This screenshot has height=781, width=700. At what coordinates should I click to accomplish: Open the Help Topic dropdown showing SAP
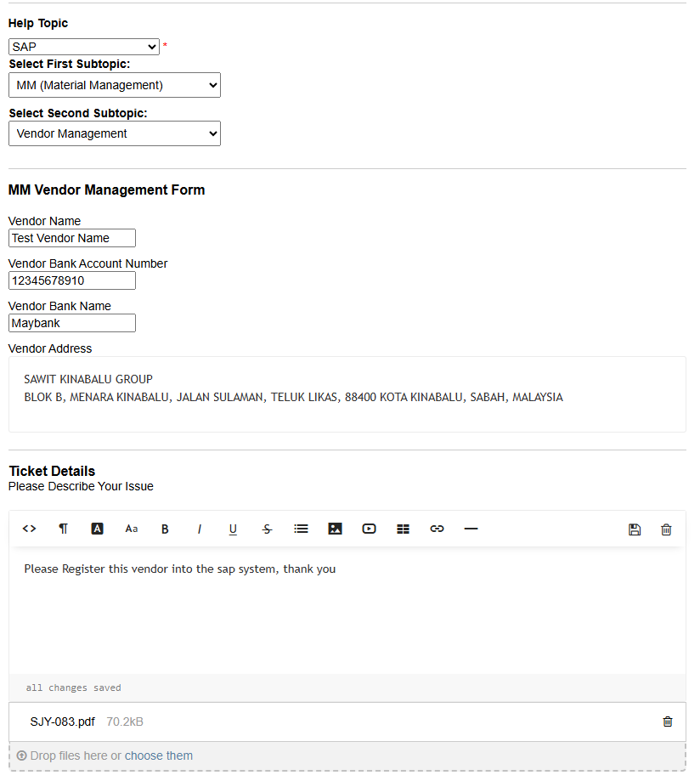point(84,47)
